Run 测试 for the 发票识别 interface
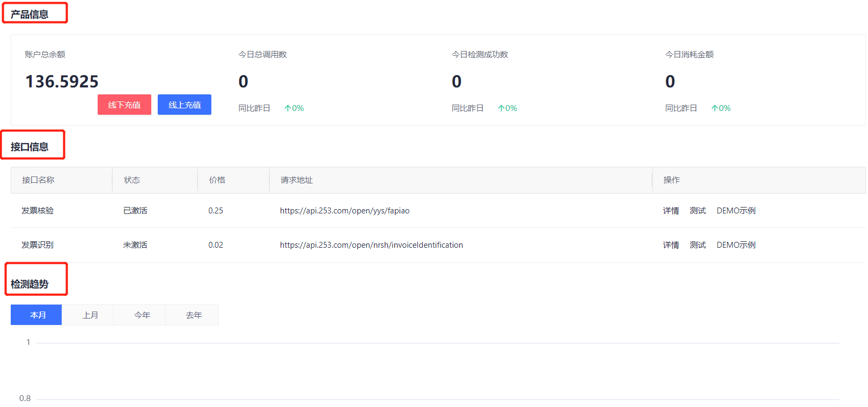The image size is (868, 407). [697, 245]
